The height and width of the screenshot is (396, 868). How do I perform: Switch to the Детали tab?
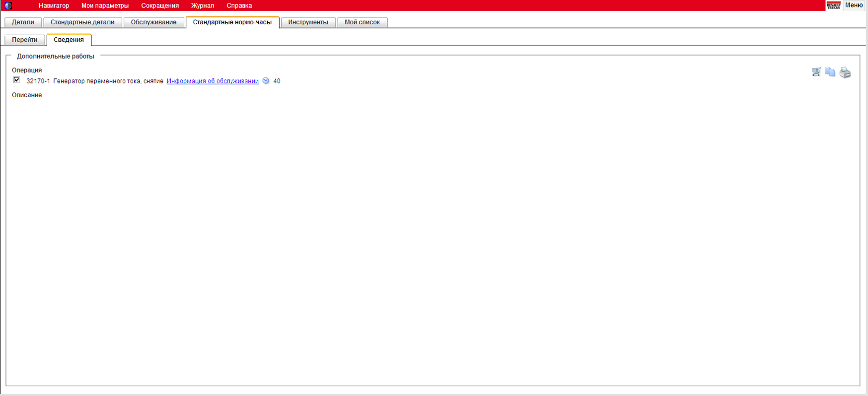23,22
